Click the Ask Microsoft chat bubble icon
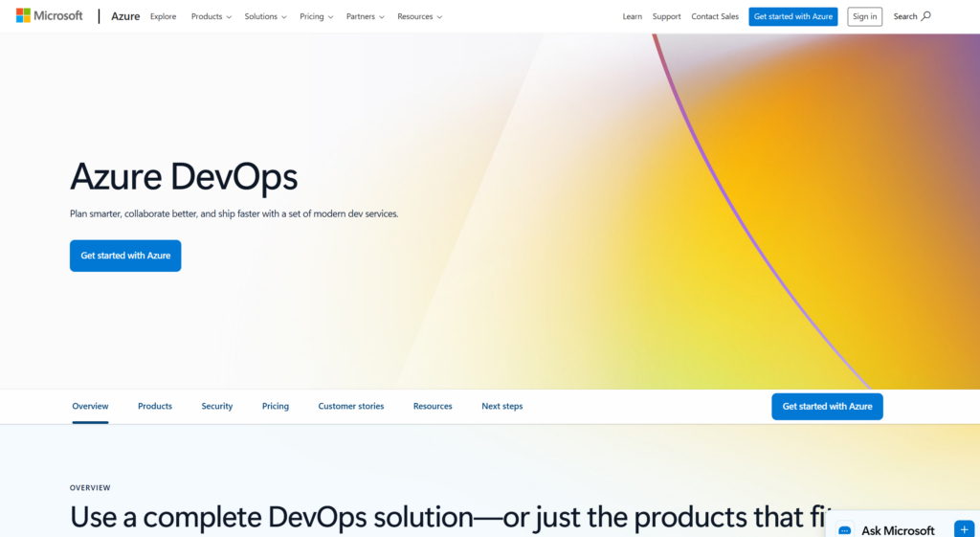 [845, 530]
